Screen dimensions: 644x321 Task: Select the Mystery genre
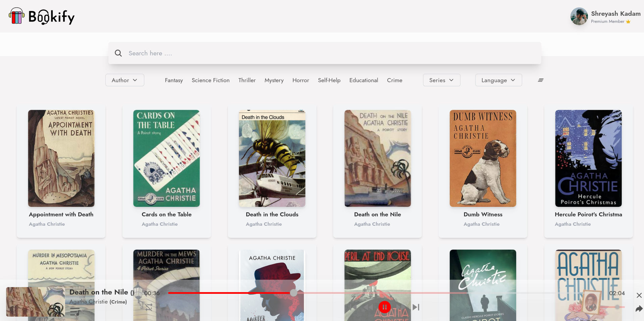pyautogui.click(x=274, y=80)
